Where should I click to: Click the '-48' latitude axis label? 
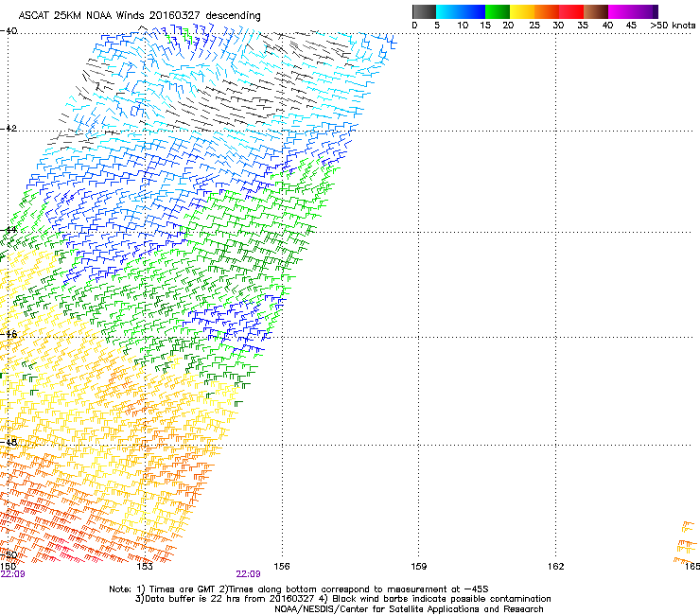tap(9, 442)
